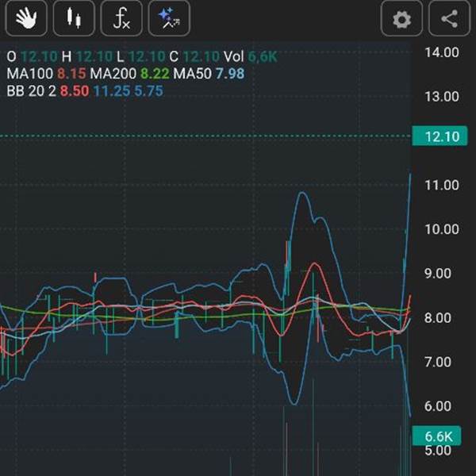The image size is (476, 476).
Task: Click the 8.00 price axis label
Action: (x=437, y=318)
